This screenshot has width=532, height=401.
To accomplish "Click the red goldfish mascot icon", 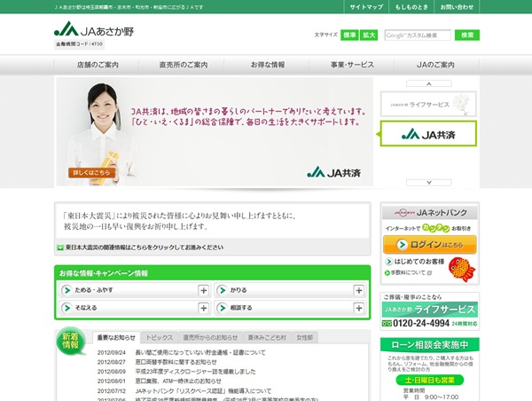I will [461, 270].
